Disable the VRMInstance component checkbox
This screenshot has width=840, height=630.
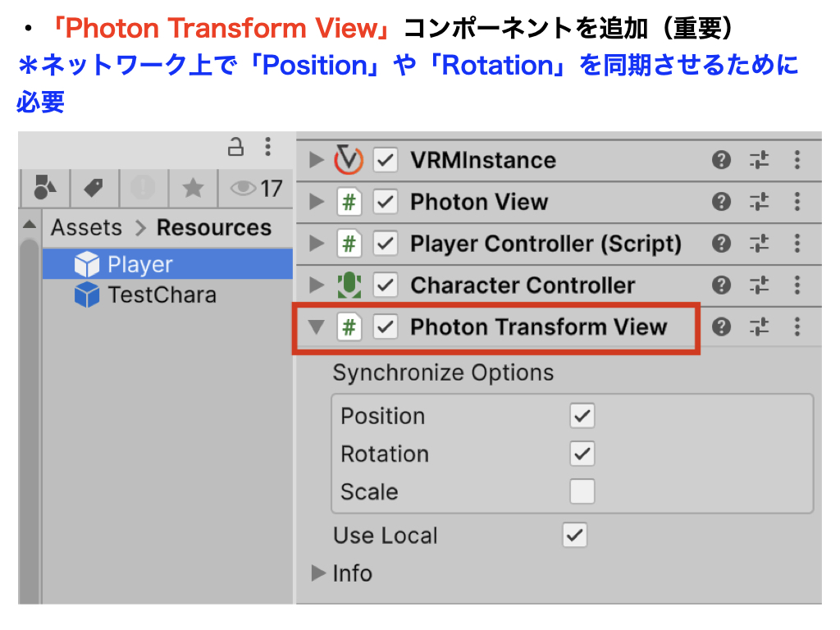[386, 160]
